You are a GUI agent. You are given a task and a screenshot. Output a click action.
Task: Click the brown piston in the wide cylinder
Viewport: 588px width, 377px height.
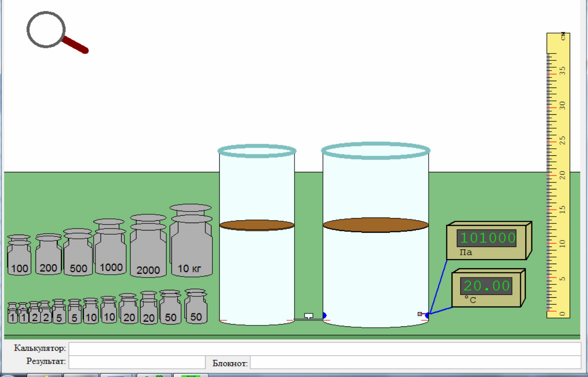(x=376, y=225)
